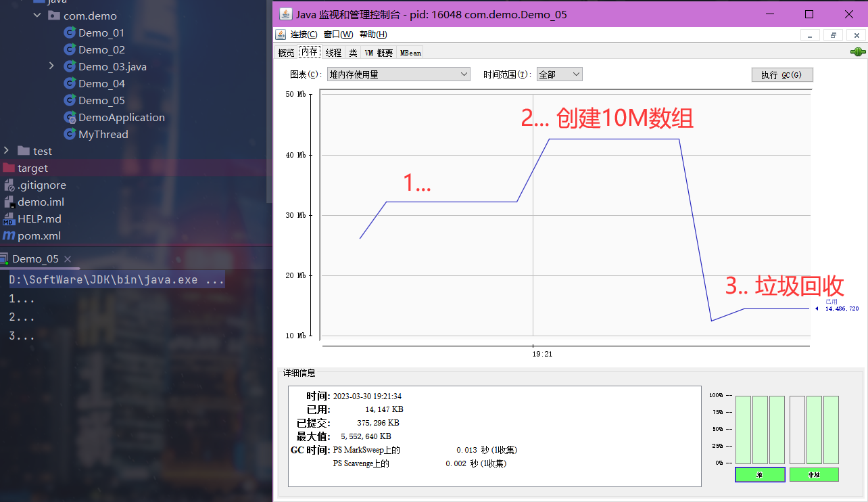
Task: Open the 时间范围 time range dropdown
Action: coord(559,74)
